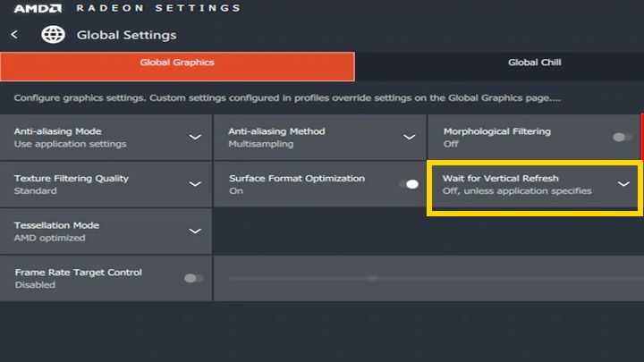
Task: Click the Global Settings title text
Action: pyautogui.click(x=126, y=35)
